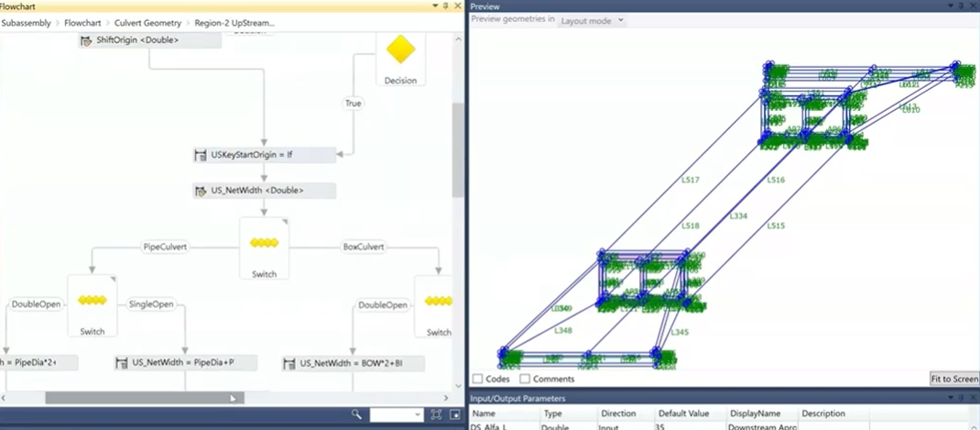The height and width of the screenshot is (430, 980).
Task: Click the PipeCulvert branch label
Action: 165,248
